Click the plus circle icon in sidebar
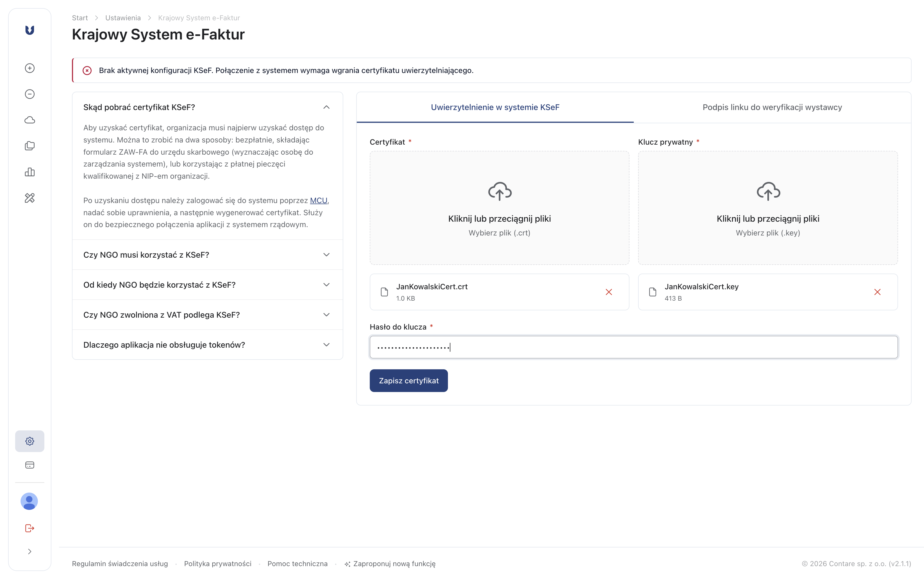This screenshot has height=578, width=924. click(x=30, y=68)
